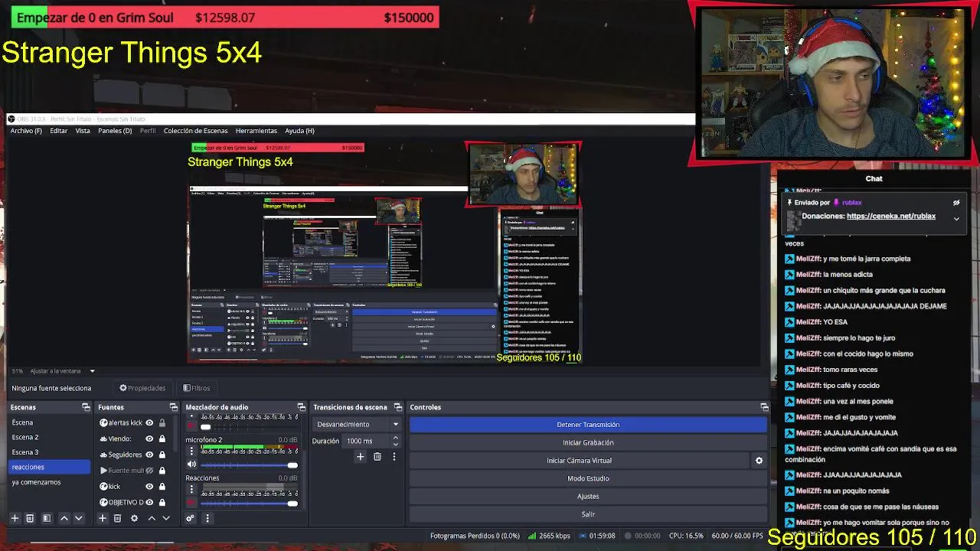Open audio mixer options menu dots
This screenshot has height=551, width=980.
[207, 518]
